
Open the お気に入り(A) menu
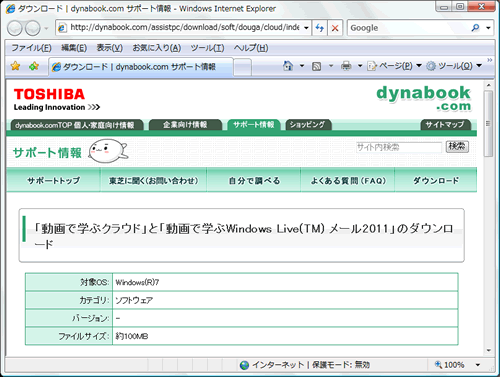click(x=157, y=48)
